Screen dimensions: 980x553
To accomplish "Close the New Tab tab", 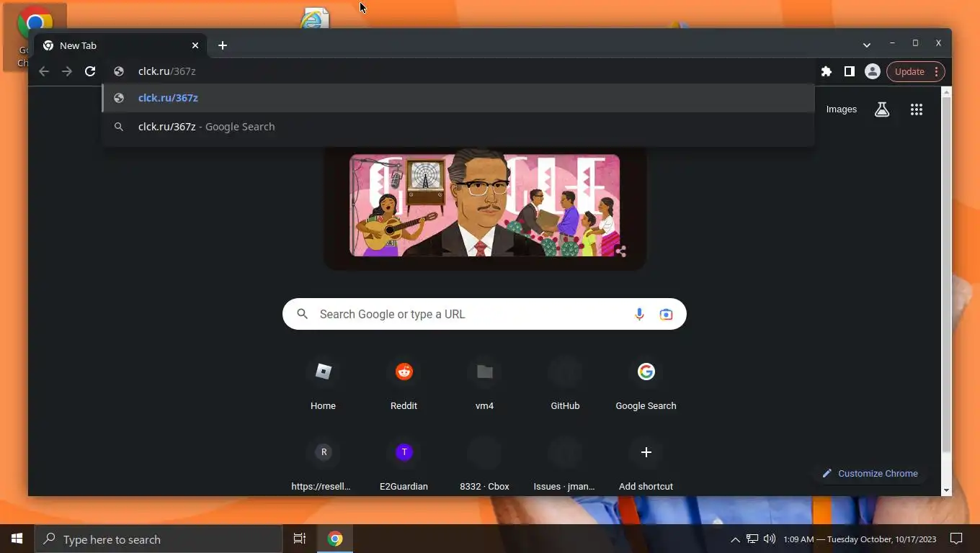I will tap(195, 45).
